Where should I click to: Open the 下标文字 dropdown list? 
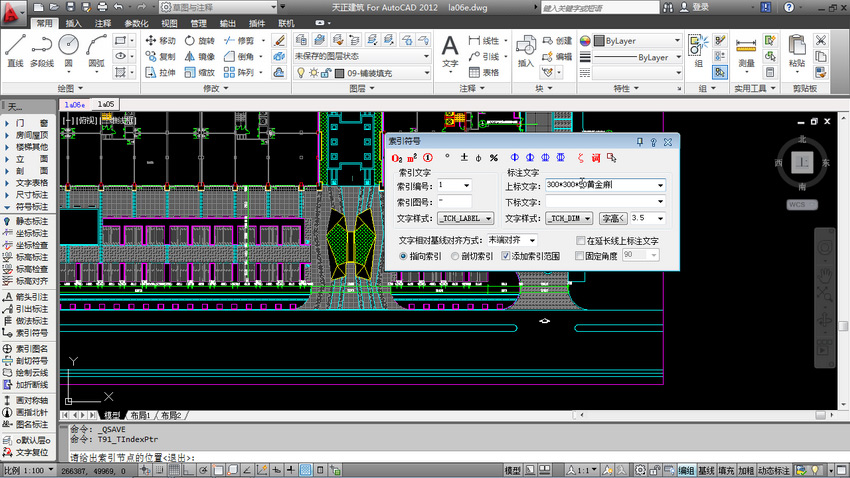pos(660,202)
